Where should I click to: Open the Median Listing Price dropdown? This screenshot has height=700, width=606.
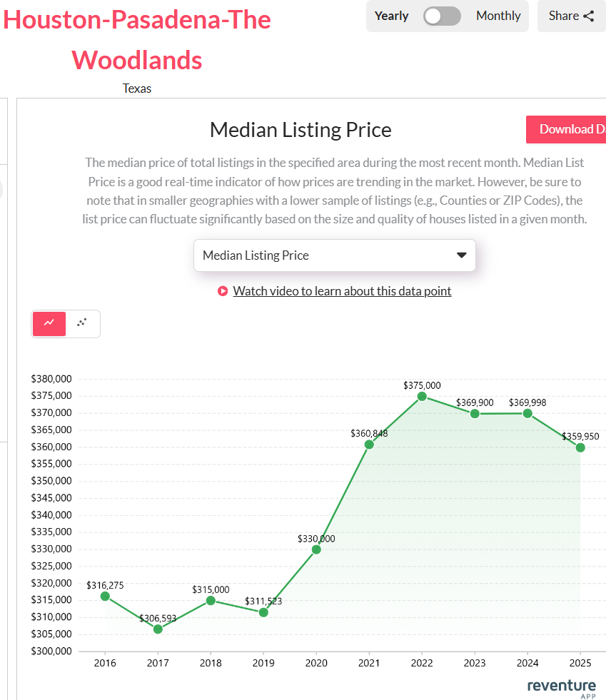335,255
